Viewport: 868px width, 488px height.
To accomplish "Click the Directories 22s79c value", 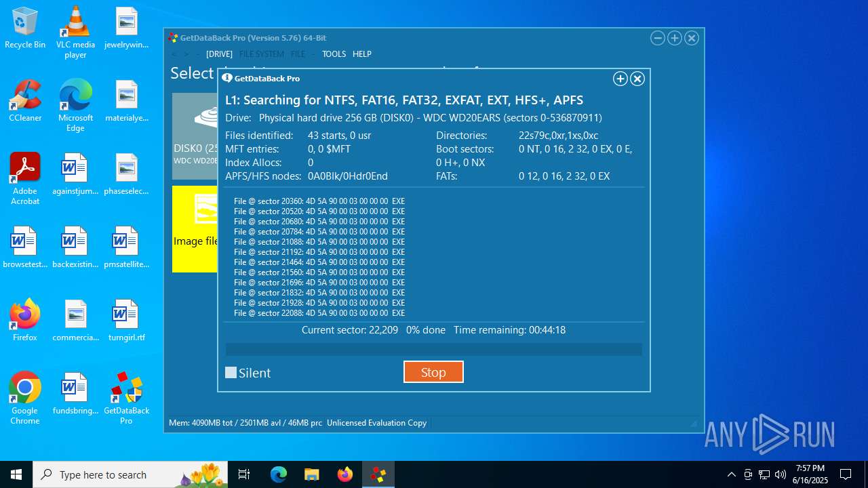I will [x=558, y=136].
